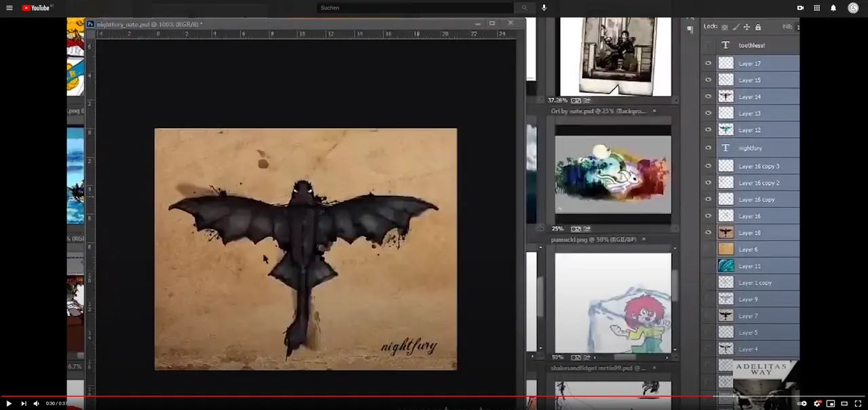Screen dimensions: 868x410
Task: Select Layer 16 copy 2
Action: pyautogui.click(x=758, y=183)
